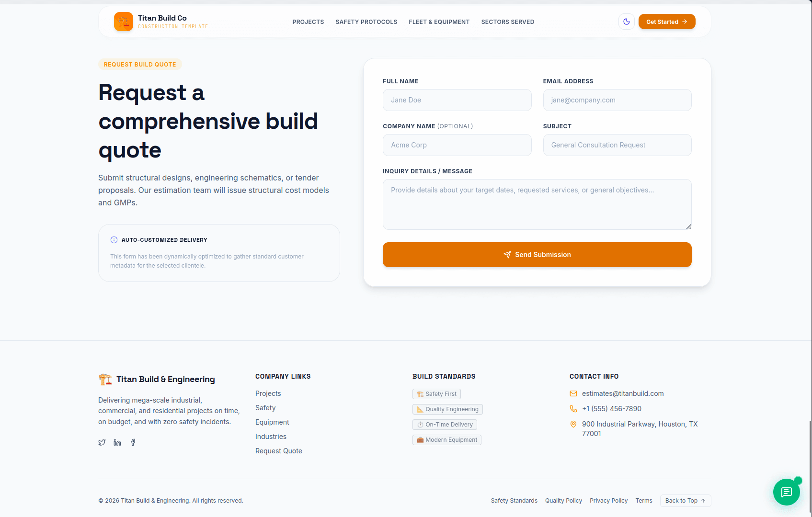This screenshot has height=517, width=812.
Task: Follow the footer Request Quote link
Action: (279, 451)
